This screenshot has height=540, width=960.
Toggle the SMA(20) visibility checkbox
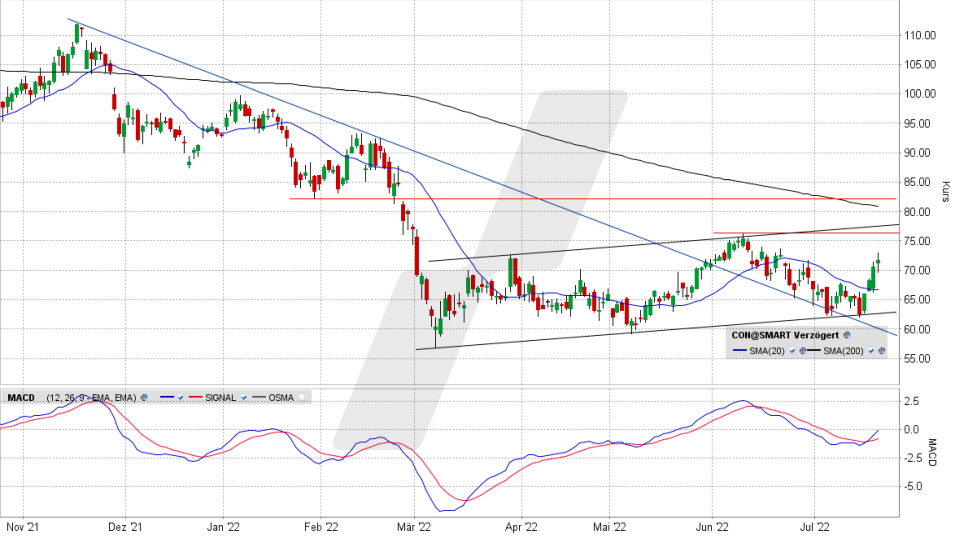click(x=792, y=351)
